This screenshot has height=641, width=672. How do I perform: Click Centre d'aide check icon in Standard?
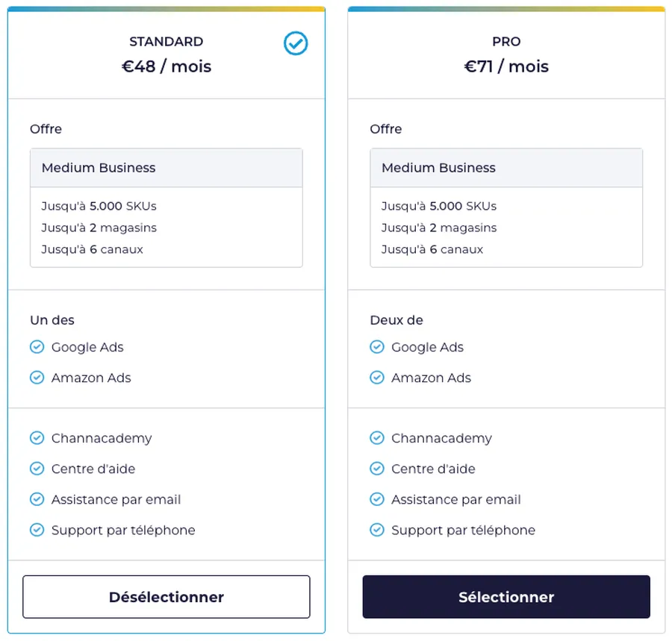click(37, 469)
